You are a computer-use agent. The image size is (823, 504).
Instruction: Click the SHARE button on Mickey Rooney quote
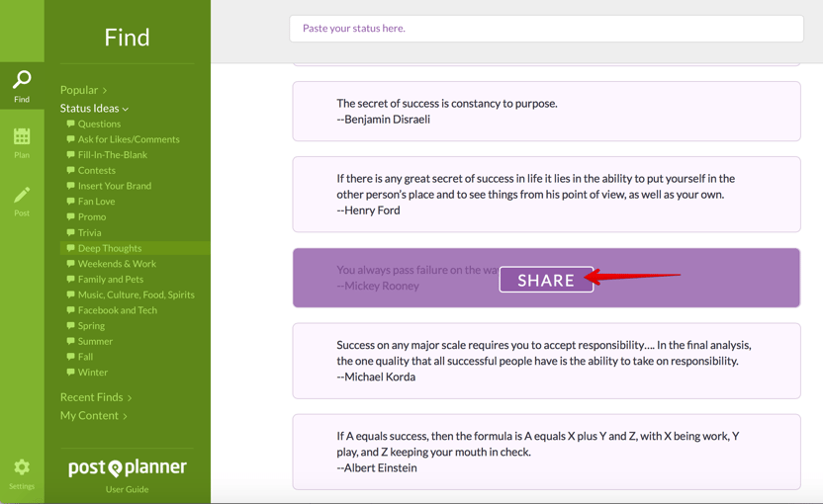click(x=546, y=280)
